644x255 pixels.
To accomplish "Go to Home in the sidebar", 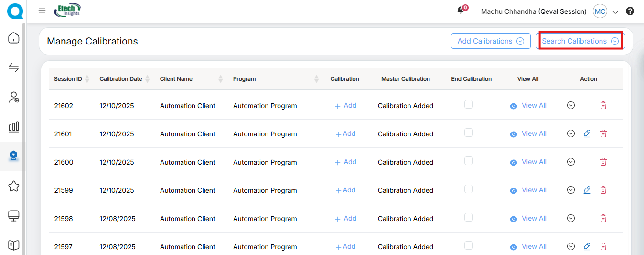I will point(14,38).
